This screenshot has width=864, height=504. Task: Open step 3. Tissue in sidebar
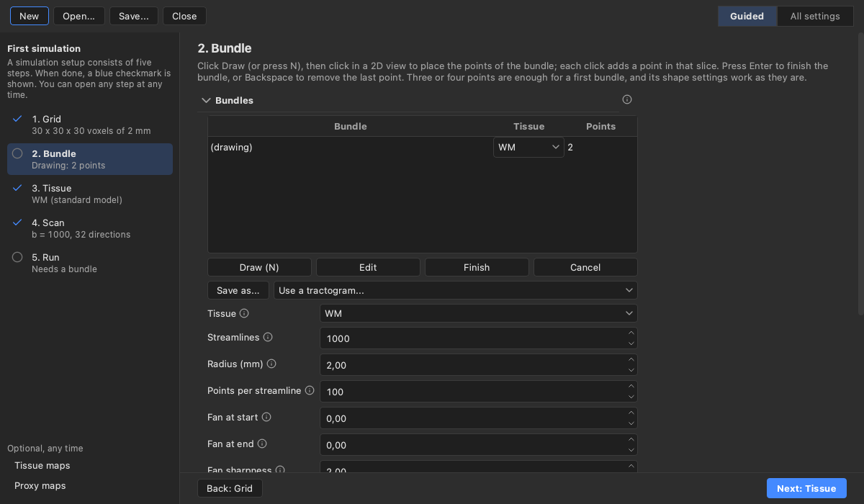[x=90, y=194]
